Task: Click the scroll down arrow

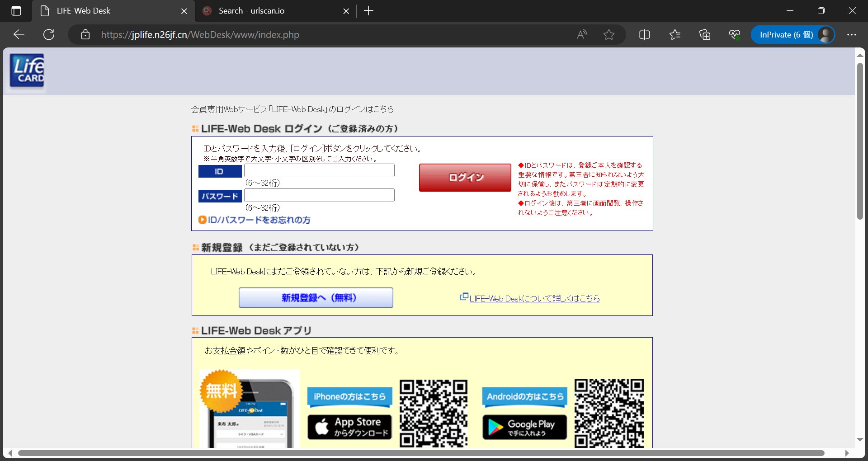Action: [x=860, y=440]
